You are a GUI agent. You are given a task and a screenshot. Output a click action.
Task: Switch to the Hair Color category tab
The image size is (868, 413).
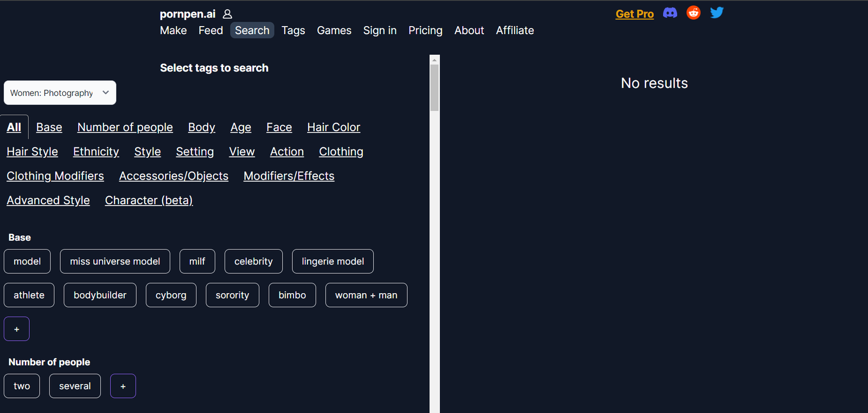tap(334, 127)
